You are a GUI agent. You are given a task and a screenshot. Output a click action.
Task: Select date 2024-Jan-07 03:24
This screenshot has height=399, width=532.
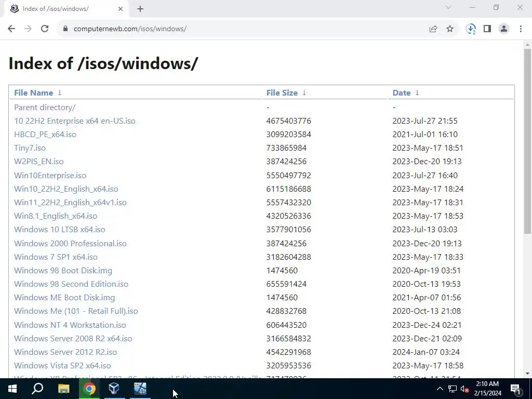coord(426,352)
